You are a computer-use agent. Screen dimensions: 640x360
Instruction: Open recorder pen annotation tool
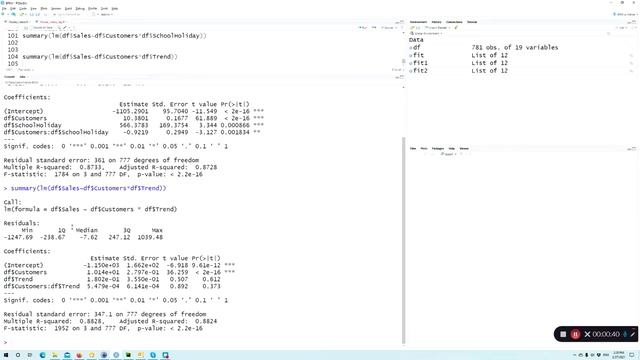[633, 334]
